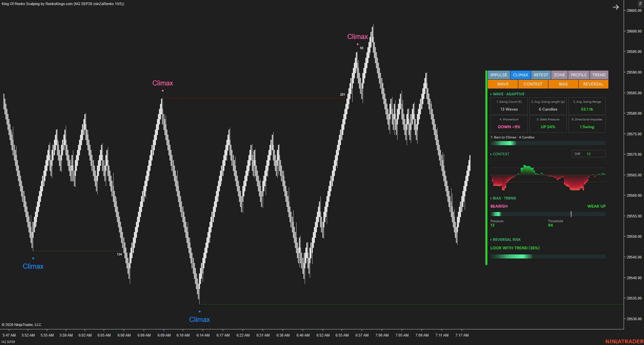Collapse the REVERSAL RISK section
Screen dimensions: 644x345
(505, 239)
